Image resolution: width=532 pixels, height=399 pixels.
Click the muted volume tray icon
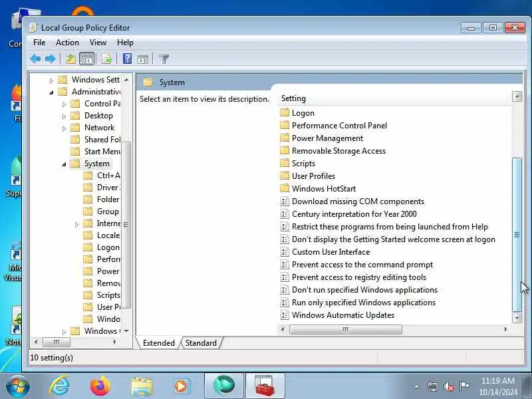coord(449,386)
